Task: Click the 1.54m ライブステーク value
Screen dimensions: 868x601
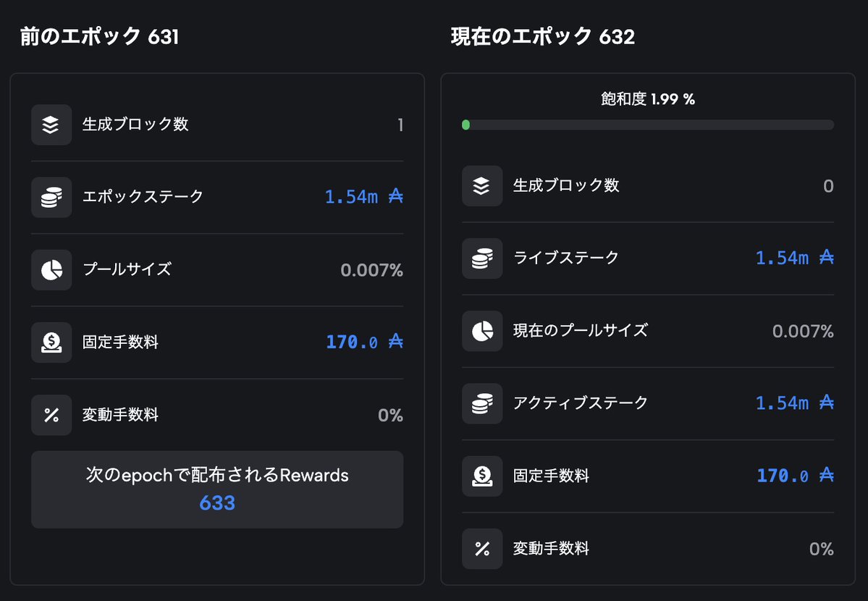Action: pyautogui.click(x=794, y=258)
